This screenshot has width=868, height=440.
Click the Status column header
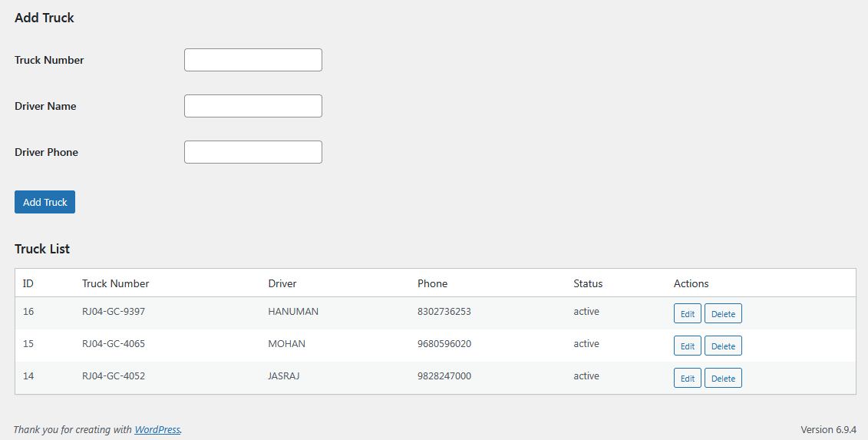pyautogui.click(x=588, y=283)
